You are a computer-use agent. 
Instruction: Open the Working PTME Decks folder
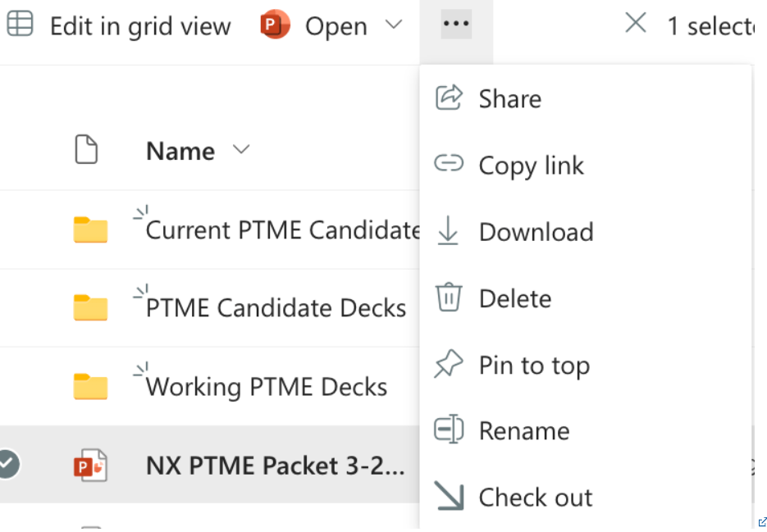pos(267,386)
